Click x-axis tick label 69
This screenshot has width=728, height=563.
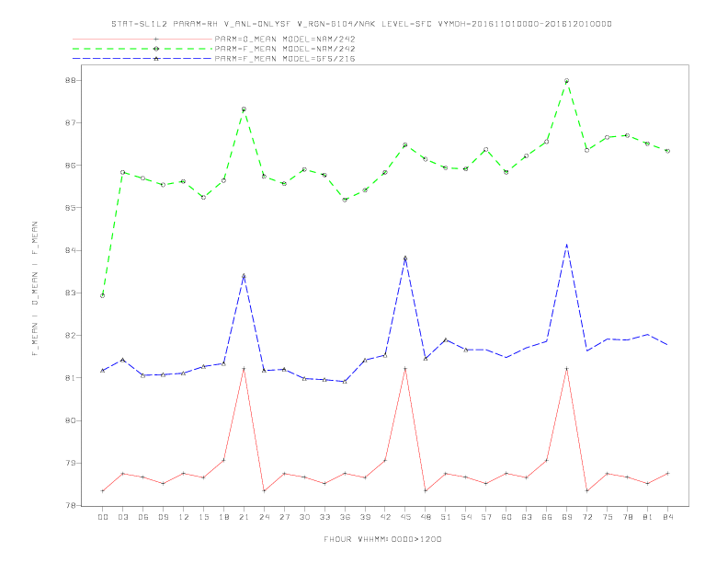(567, 517)
